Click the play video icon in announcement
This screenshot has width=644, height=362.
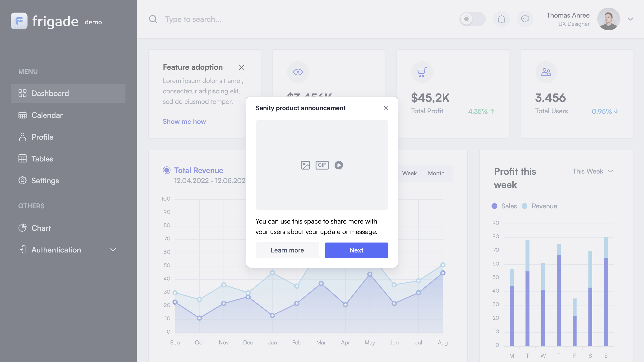[339, 165]
